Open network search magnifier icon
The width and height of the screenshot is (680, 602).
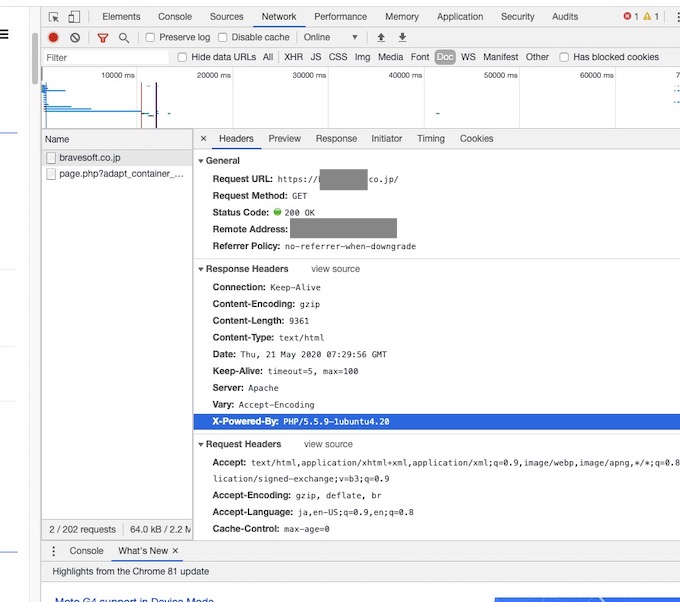tap(124, 38)
